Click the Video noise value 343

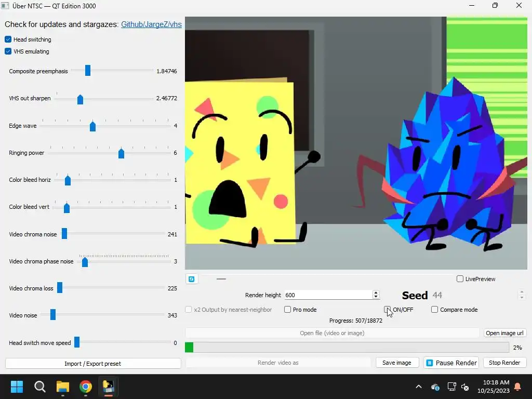(x=172, y=315)
